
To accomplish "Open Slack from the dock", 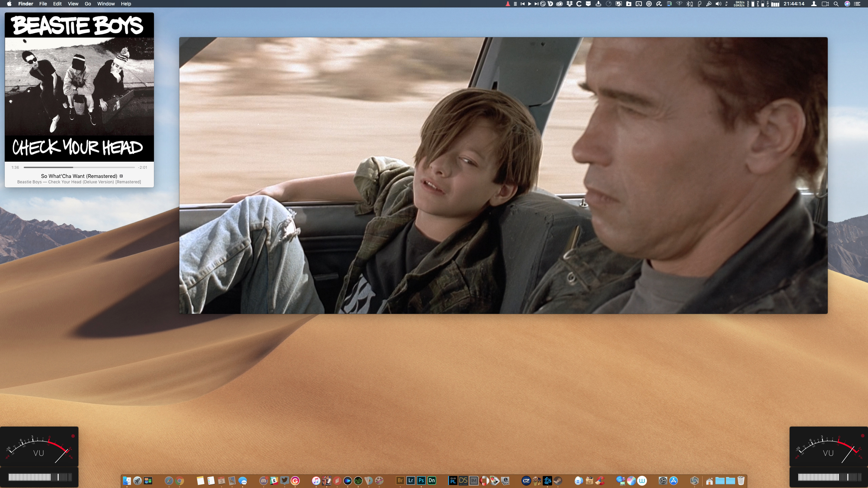I will click(274, 481).
